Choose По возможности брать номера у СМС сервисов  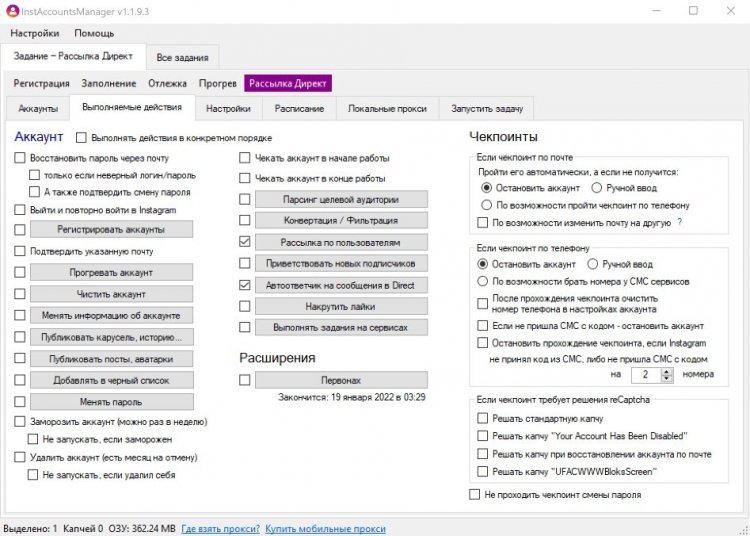[484, 282]
